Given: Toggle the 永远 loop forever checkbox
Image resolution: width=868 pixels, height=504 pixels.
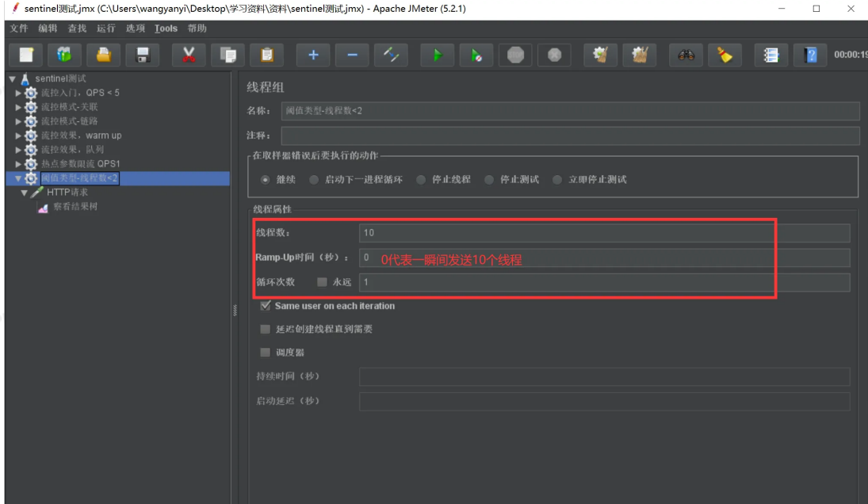Looking at the screenshot, I should point(322,282).
